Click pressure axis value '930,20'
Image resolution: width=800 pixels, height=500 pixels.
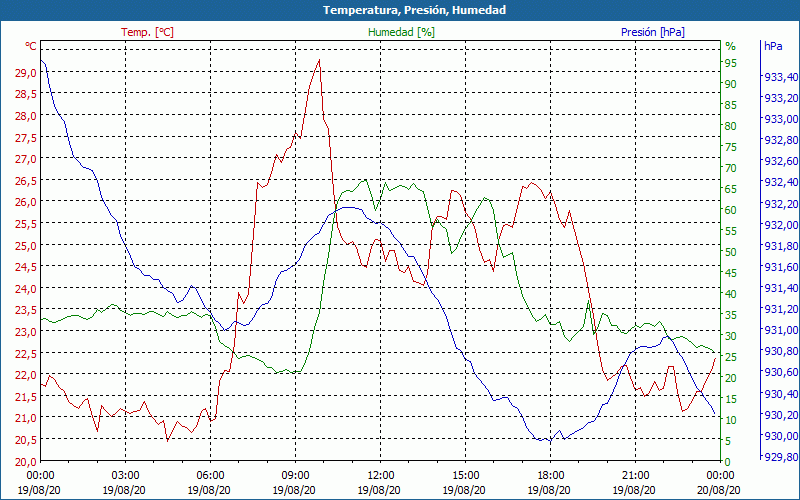781,414
